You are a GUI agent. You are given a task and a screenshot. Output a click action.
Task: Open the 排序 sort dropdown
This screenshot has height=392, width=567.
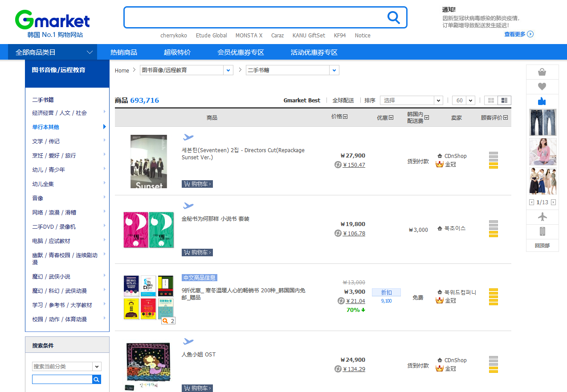pyautogui.click(x=411, y=101)
